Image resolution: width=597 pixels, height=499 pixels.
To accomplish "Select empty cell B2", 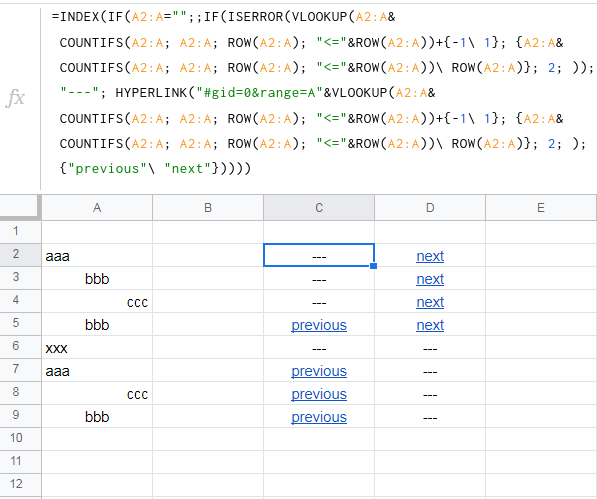I will click(208, 255).
